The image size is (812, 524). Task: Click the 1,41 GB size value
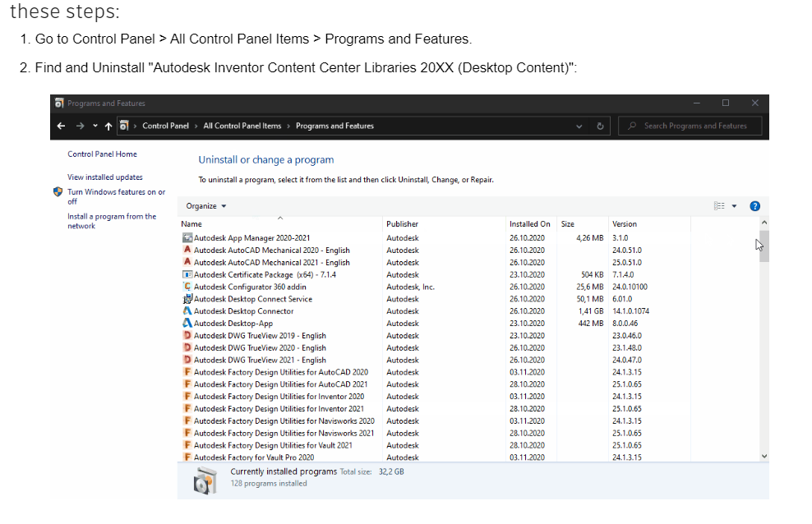coord(591,311)
